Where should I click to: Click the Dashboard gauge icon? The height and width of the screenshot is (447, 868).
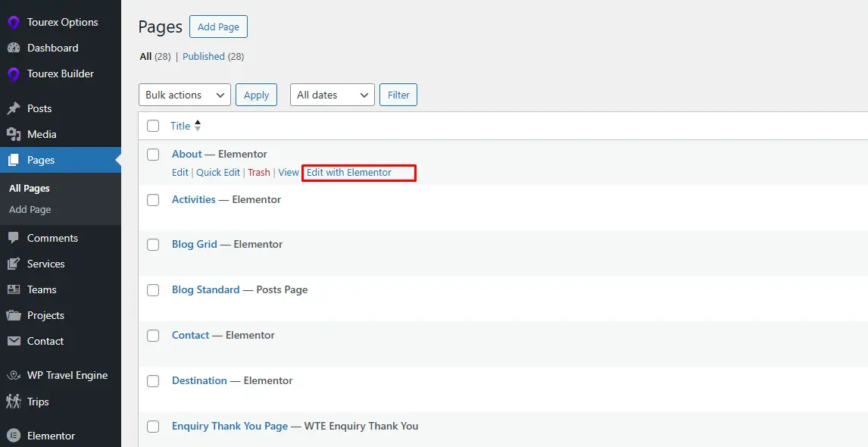(x=14, y=48)
